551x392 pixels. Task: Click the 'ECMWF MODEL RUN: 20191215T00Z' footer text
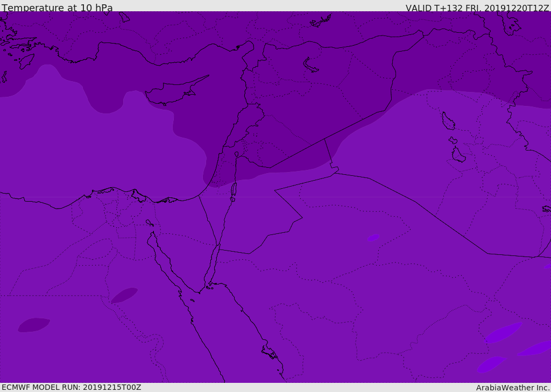click(72, 387)
